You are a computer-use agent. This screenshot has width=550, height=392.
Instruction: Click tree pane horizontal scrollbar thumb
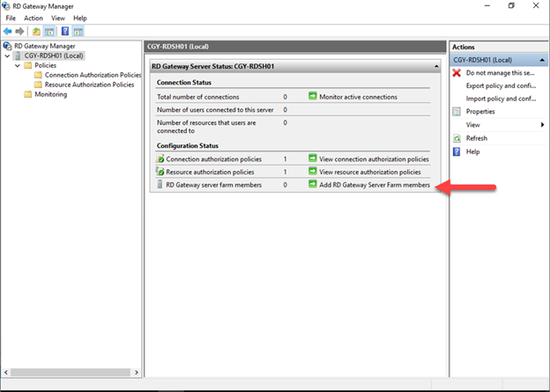click(x=71, y=372)
